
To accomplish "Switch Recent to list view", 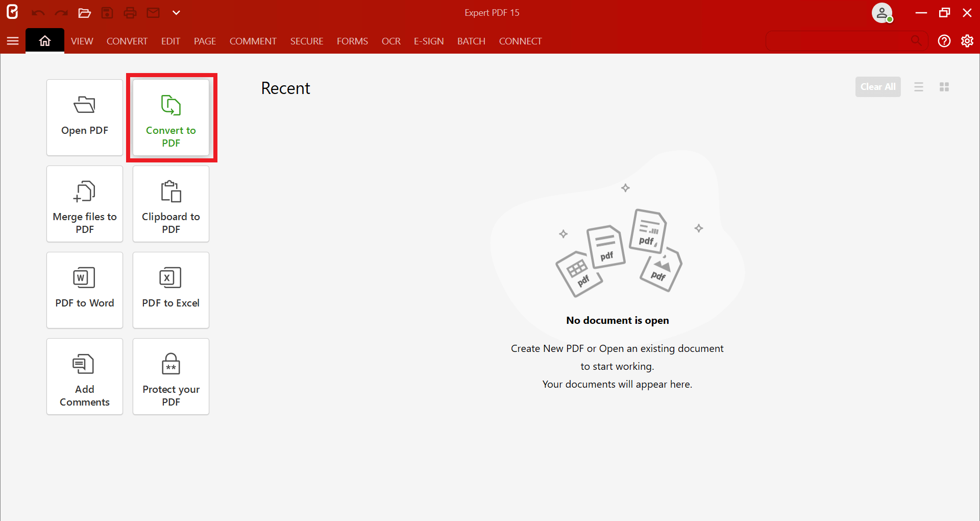I will coord(919,87).
